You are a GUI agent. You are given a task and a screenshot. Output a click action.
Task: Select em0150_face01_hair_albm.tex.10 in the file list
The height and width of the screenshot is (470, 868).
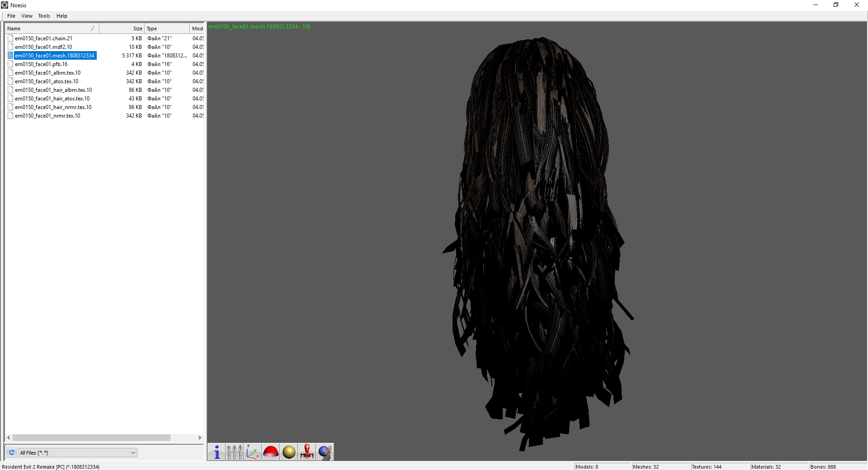(x=53, y=90)
